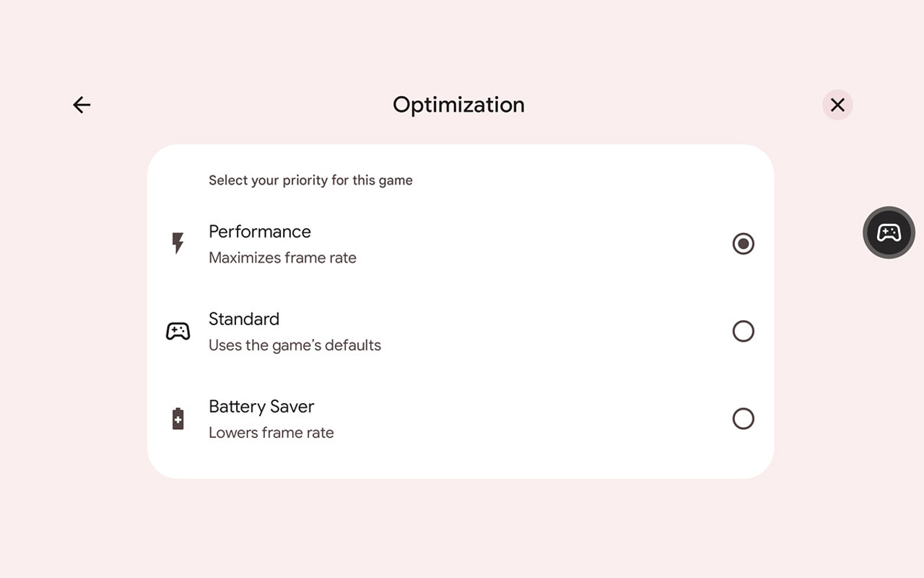Image resolution: width=924 pixels, height=578 pixels.
Task: Choose the Battery Saver option label
Action: [x=261, y=407]
